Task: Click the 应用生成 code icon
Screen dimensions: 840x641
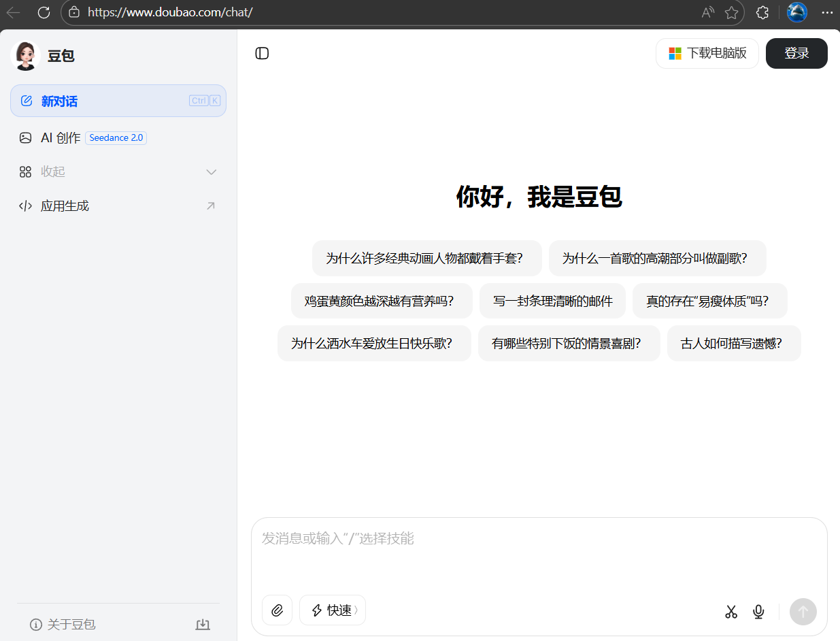Action: pos(25,206)
